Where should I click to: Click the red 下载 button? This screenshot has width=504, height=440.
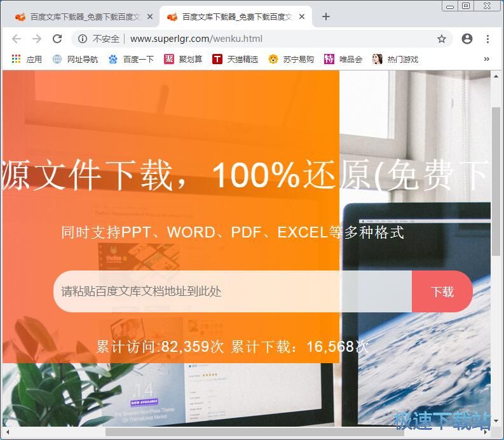pos(442,291)
